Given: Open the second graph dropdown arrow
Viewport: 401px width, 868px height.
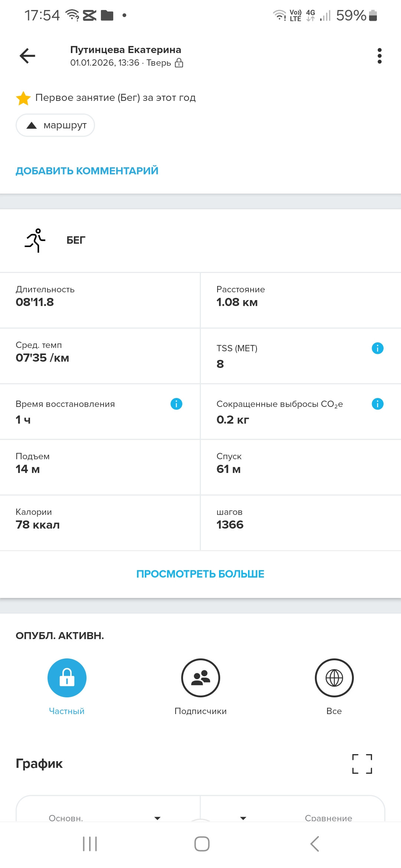Looking at the screenshot, I should coord(243,818).
